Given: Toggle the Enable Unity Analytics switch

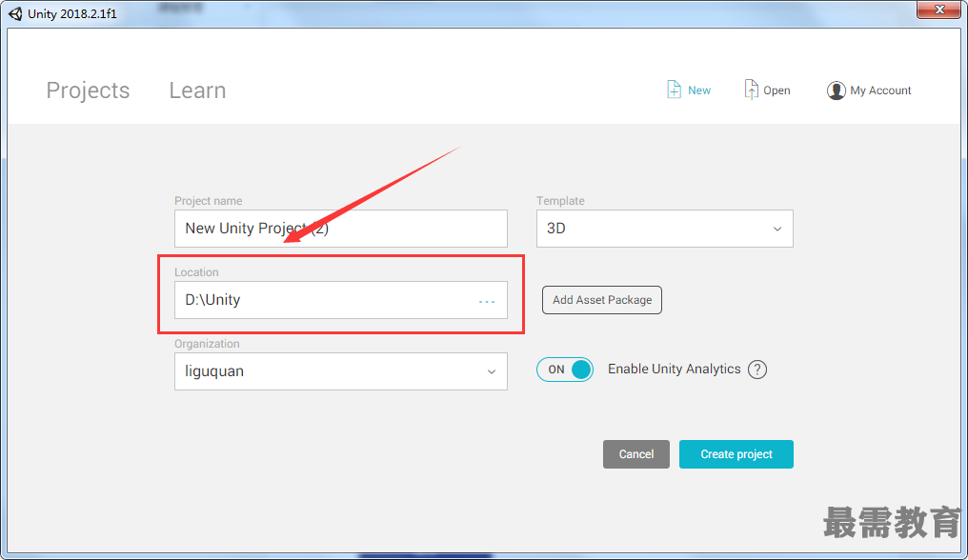Looking at the screenshot, I should coord(564,370).
